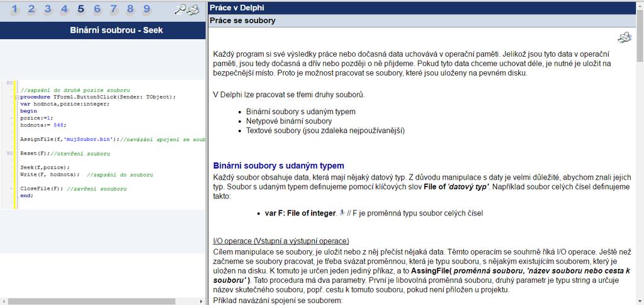Click the underlined 'I/O operace' subheading

click(281, 241)
